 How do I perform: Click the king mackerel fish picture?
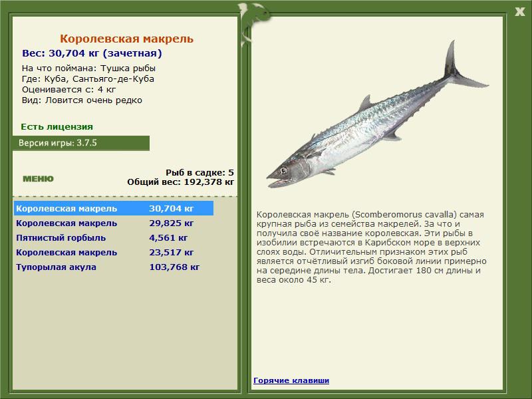377,114
